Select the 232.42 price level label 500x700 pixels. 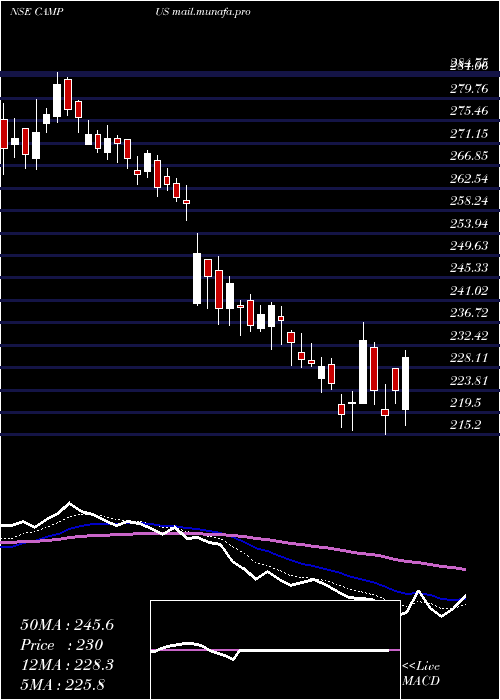tap(469, 335)
